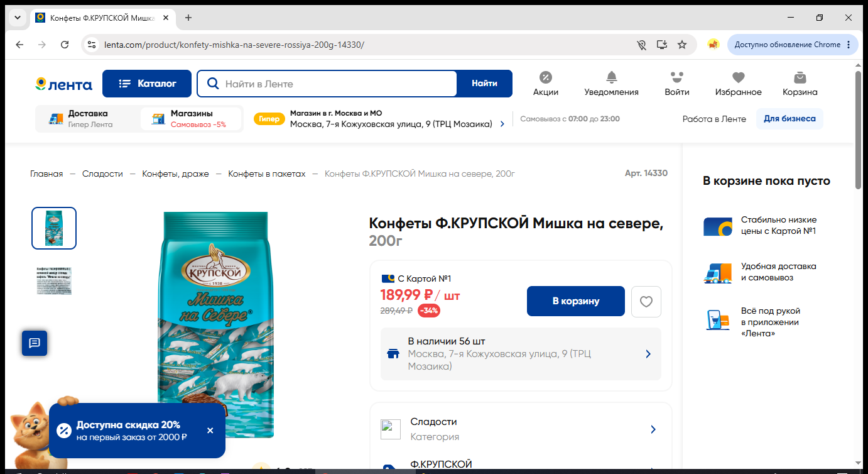Click the Гипер store badge
This screenshot has height=474, width=868.
coord(269,119)
